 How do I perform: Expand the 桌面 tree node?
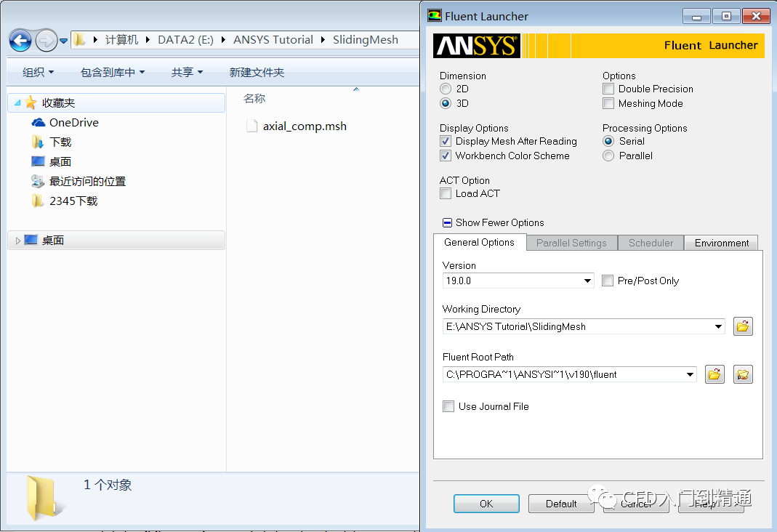point(18,241)
